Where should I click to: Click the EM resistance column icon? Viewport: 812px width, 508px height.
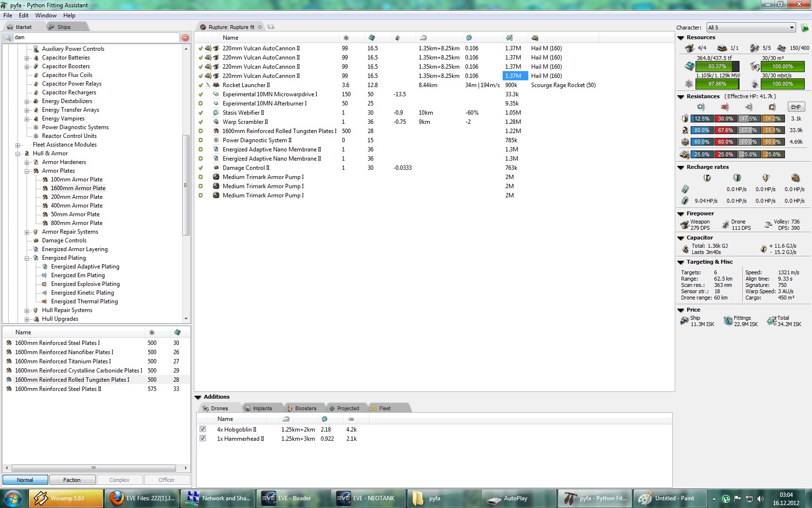pos(701,107)
